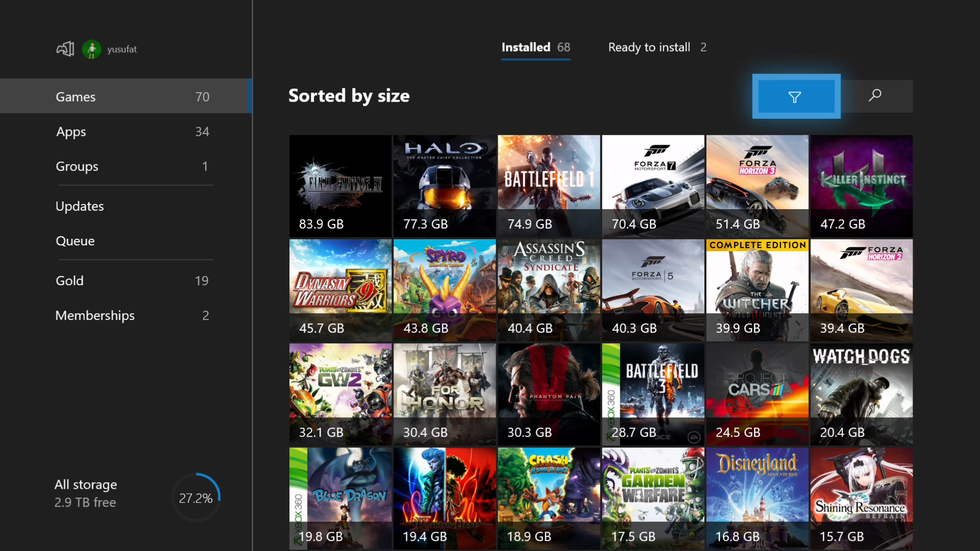Select the Watch Dogs tile
Screen dimensions: 980x551
tap(862, 394)
